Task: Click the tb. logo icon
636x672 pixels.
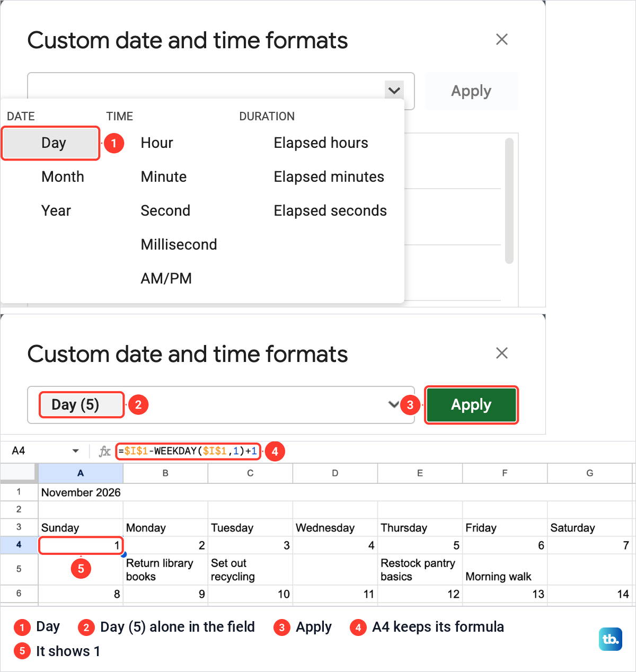Action: (611, 639)
